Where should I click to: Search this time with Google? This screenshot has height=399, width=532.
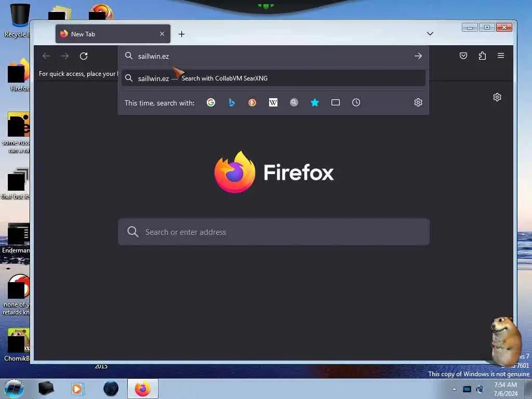[x=211, y=102]
